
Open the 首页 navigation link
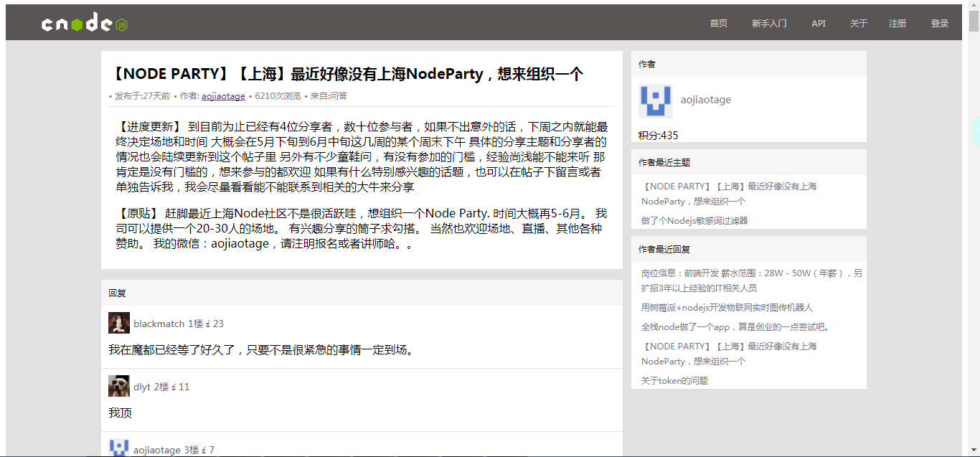(719, 23)
